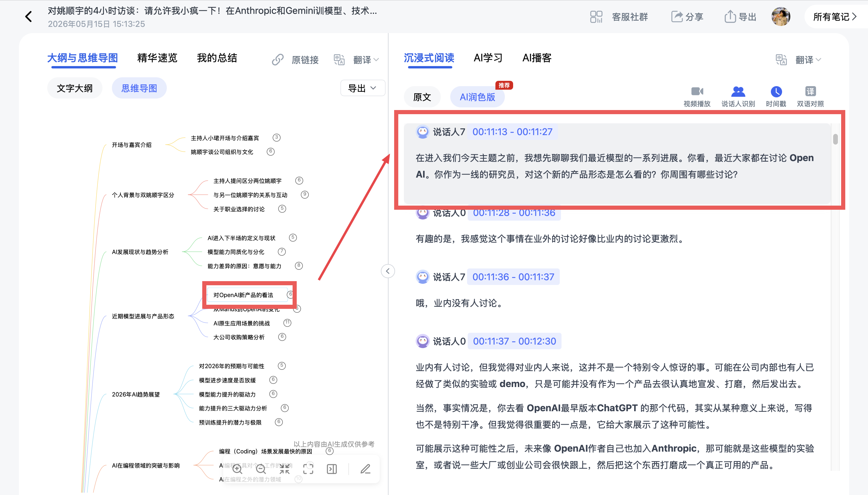
Task: Select 原文 transcript version
Action: pyautogui.click(x=422, y=97)
